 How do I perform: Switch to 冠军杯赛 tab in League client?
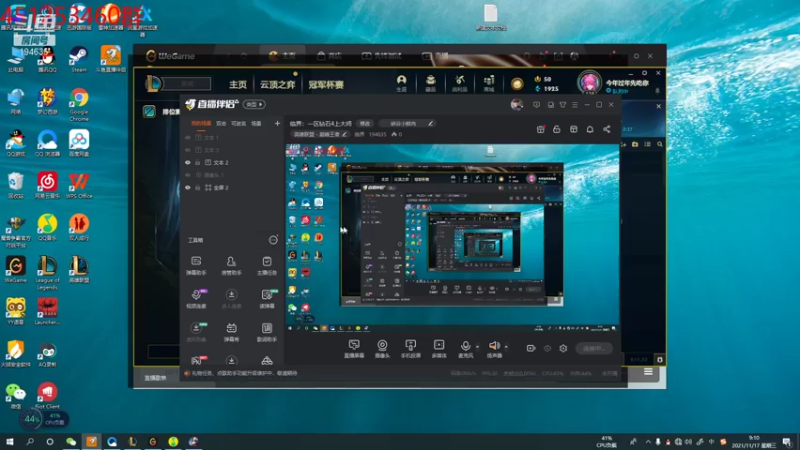point(326,85)
